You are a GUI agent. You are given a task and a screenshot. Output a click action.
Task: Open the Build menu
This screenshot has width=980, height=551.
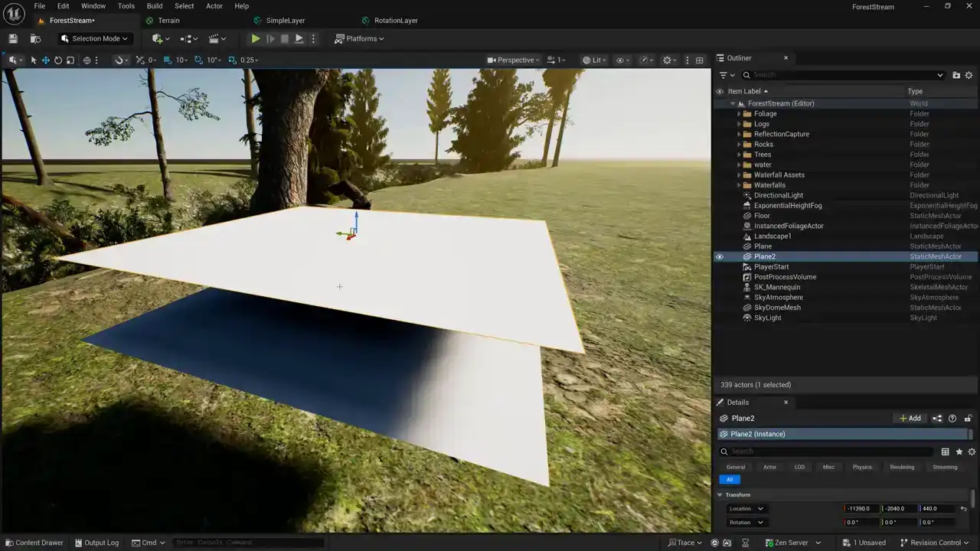pos(155,6)
